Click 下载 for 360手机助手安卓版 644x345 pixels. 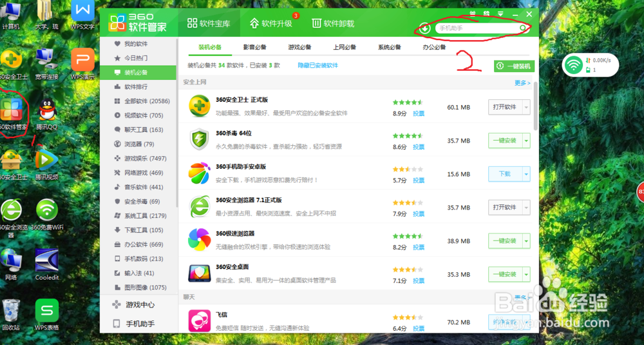pyautogui.click(x=505, y=174)
